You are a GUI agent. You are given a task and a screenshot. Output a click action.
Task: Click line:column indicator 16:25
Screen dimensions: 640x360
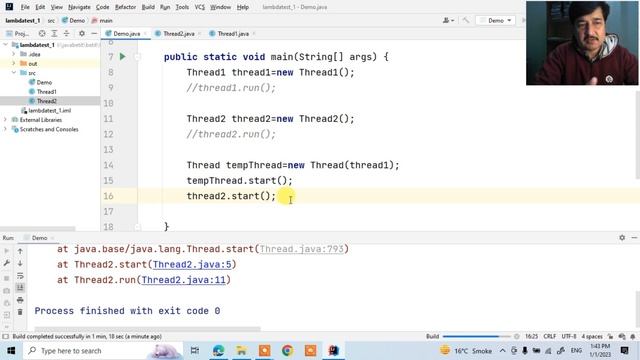coord(531,336)
